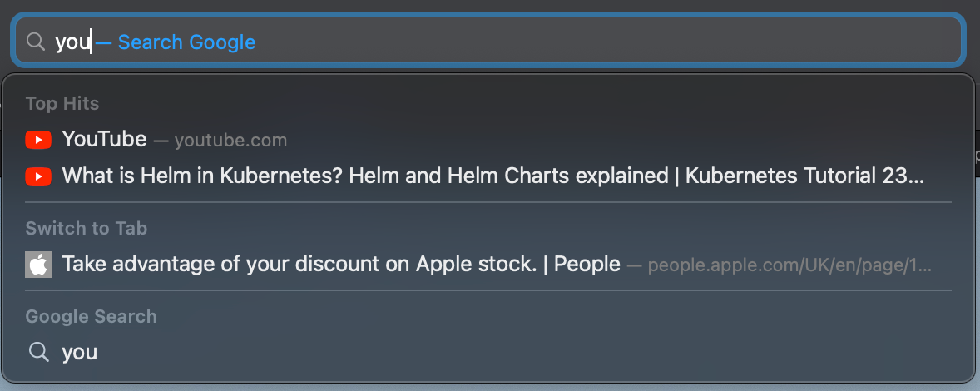This screenshot has width=980, height=391.
Task: Click the magnifier icon in address bar
Action: (36, 42)
